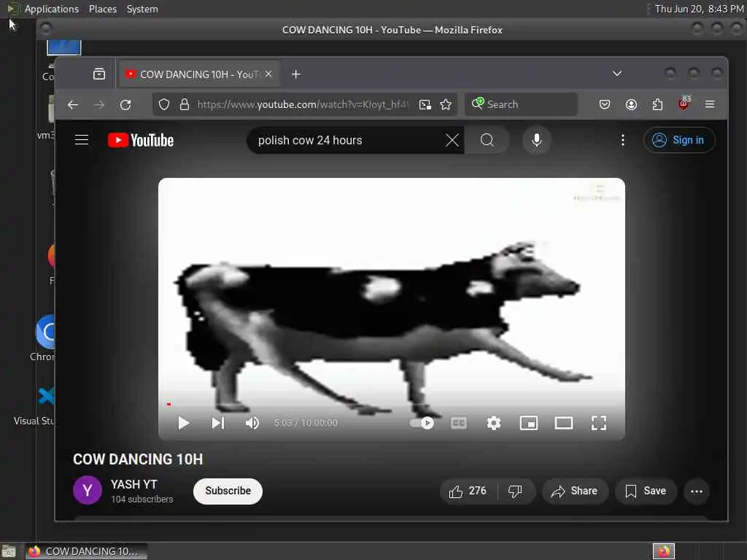The height and width of the screenshot is (560, 747).
Task: Close the COW DANCING 10H tab
Action: (x=268, y=74)
